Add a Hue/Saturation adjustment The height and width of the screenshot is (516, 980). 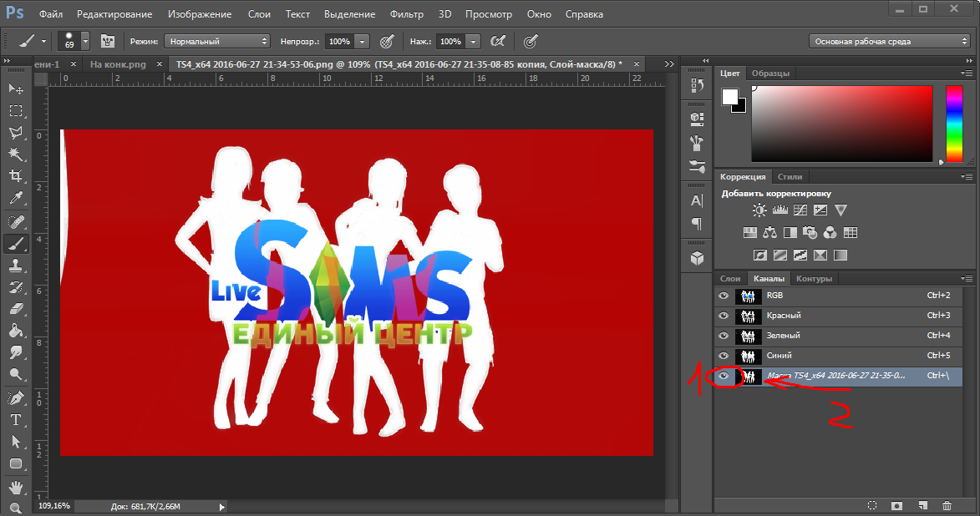click(750, 233)
